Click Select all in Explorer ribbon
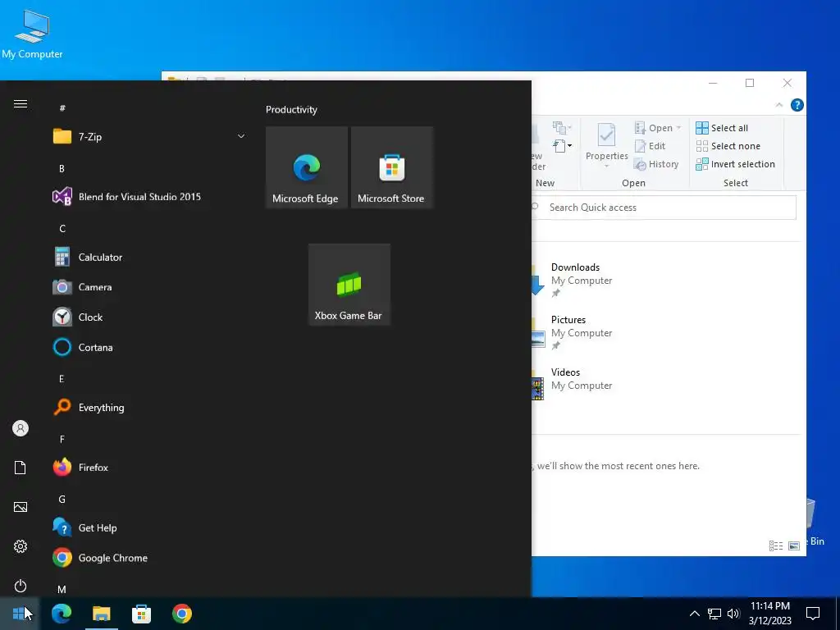840x630 pixels. tap(722, 128)
